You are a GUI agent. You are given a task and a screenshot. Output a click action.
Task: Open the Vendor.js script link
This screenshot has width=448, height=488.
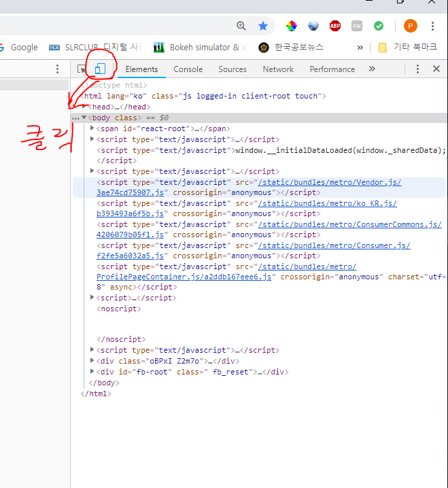tap(330, 182)
